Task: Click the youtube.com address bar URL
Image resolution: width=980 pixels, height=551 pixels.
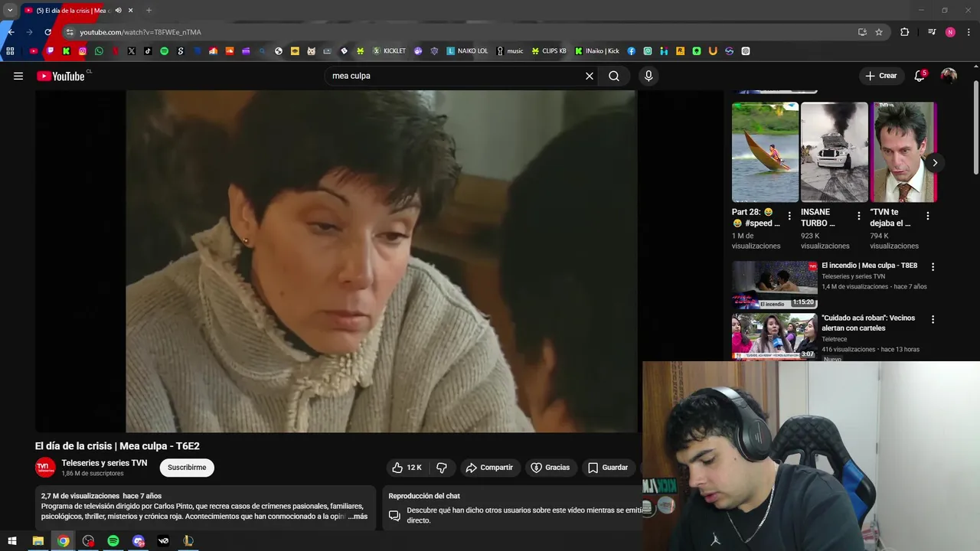Action: click(x=140, y=32)
